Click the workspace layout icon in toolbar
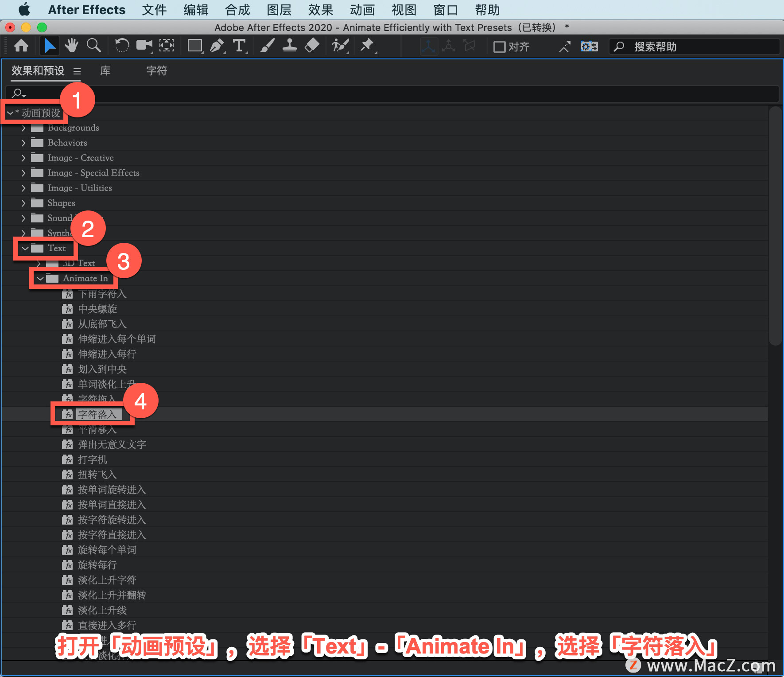Viewport: 784px width, 677px height. pyautogui.click(x=589, y=47)
